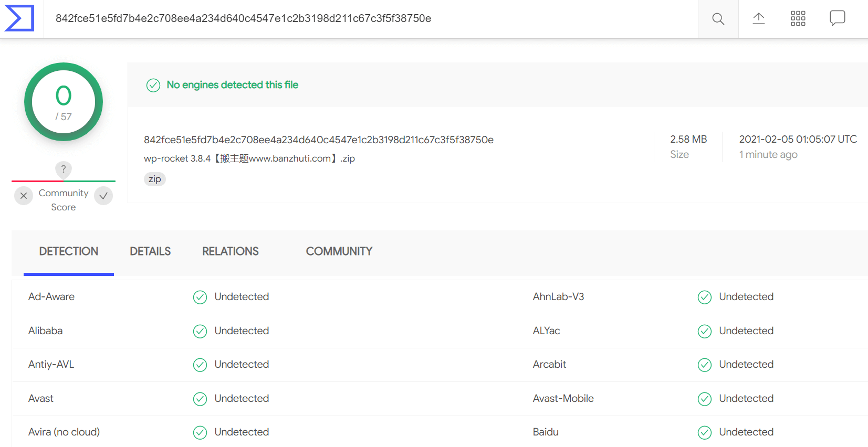Click the 0 / 57 detection score circle
Viewport: 868px width, 447px height.
[64, 102]
